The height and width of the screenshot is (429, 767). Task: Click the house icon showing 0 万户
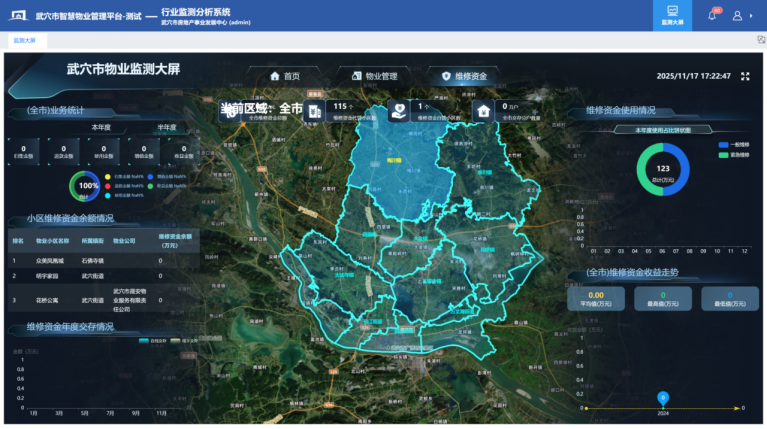click(x=483, y=110)
